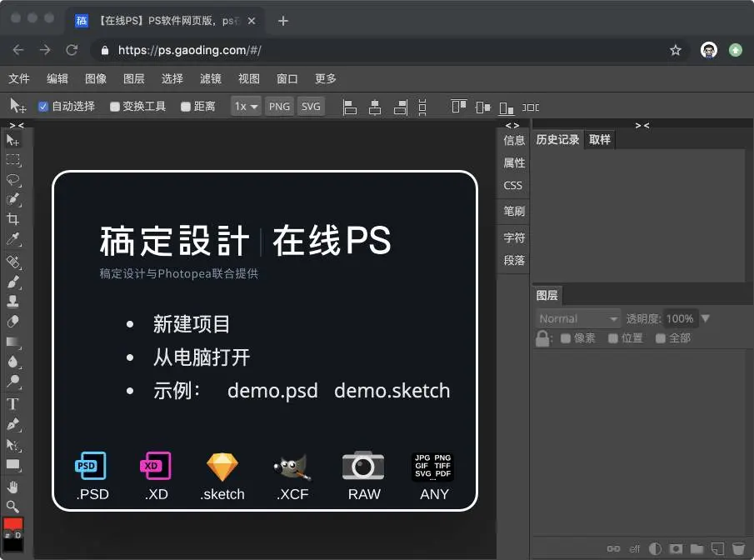Toggle the 全部 lock checkbox
Viewport: 754px width, 560px height.
pos(660,338)
